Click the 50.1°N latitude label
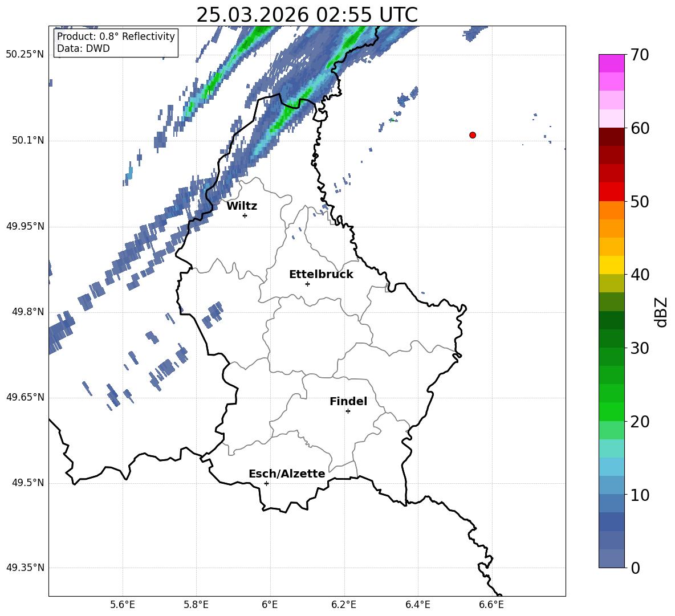 click(28, 141)
